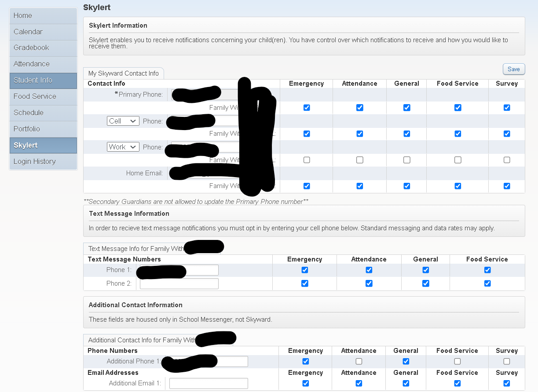Uncheck Attendance for the Home Email row

click(360, 186)
